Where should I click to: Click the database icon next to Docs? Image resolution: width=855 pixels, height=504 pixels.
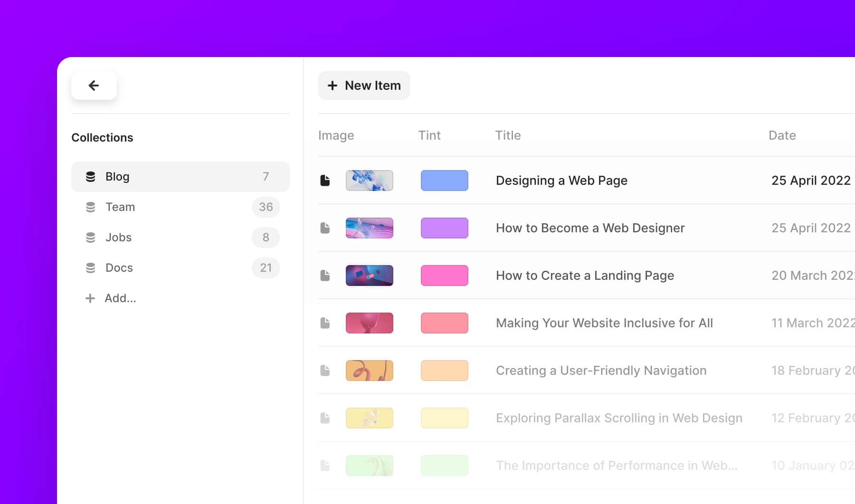pos(90,267)
